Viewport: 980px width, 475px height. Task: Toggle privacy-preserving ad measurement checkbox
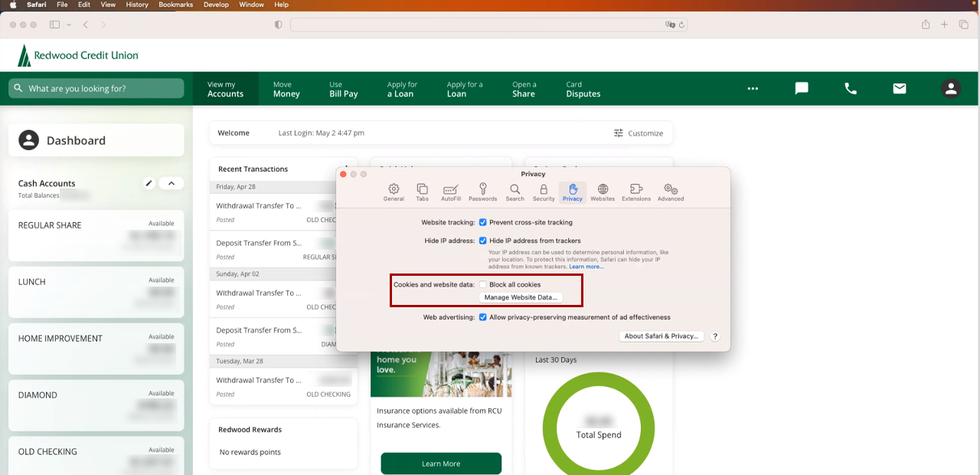(x=483, y=317)
